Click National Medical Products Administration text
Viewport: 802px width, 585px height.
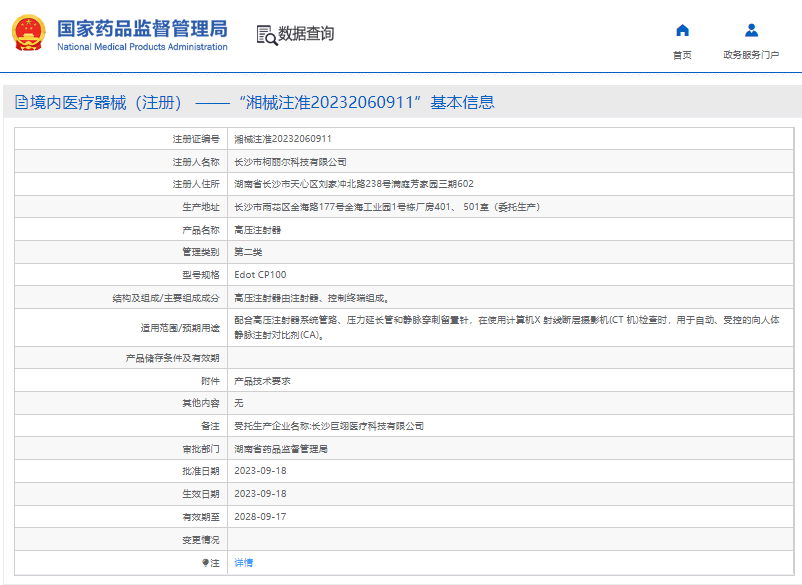pyautogui.click(x=142, y=47)
